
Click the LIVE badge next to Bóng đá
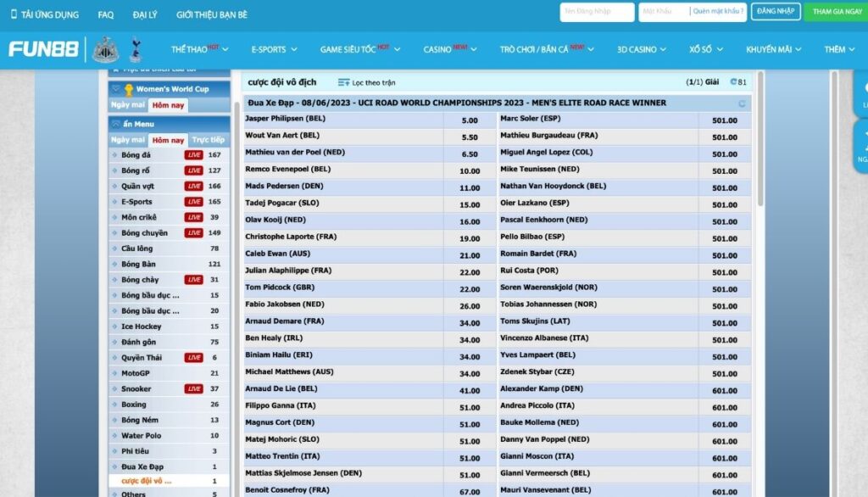(x=193, y=155)
